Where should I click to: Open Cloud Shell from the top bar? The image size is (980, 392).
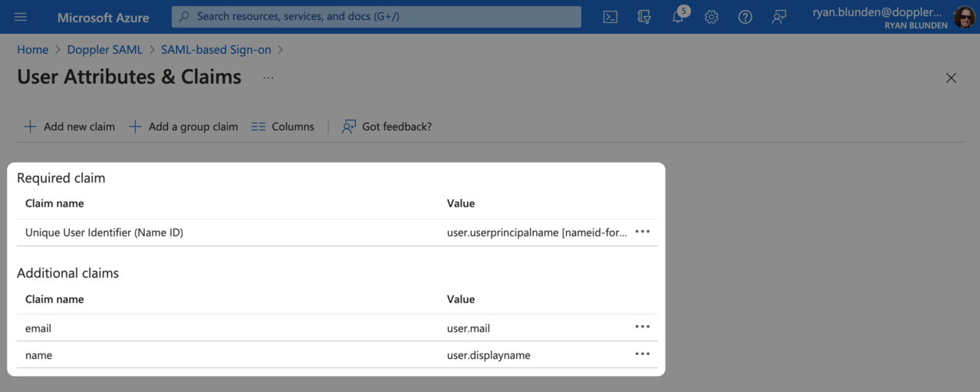(610, 17)
